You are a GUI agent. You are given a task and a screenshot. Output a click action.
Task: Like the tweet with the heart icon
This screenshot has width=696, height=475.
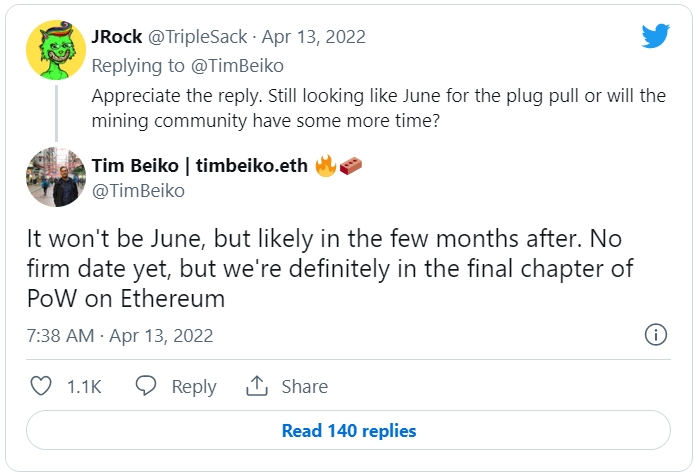(41, 386)
